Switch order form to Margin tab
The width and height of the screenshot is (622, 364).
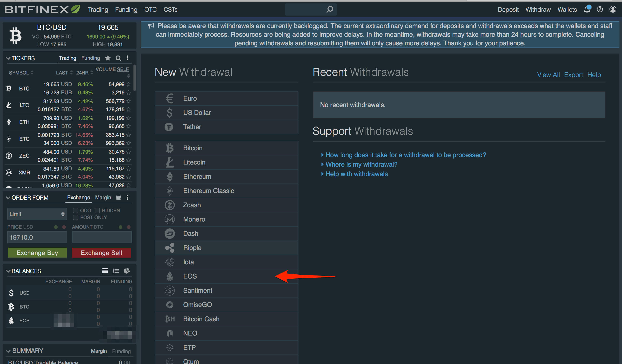(103, 197)
